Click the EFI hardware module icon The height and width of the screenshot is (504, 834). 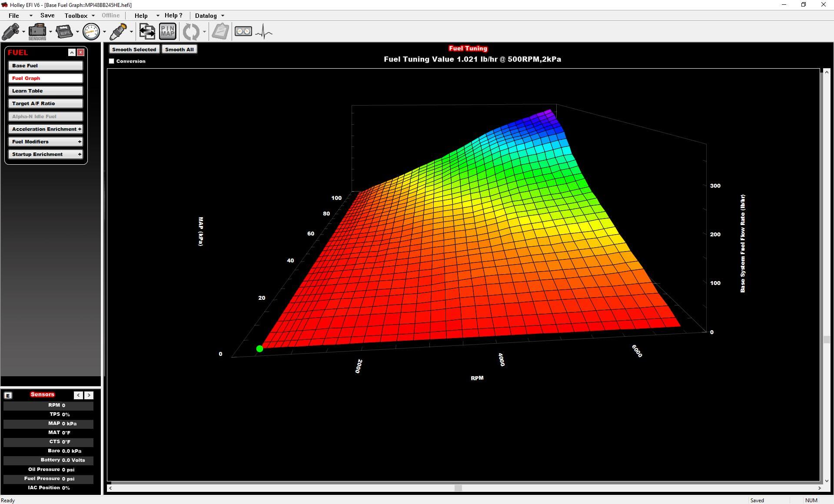(x=64, y=31)
